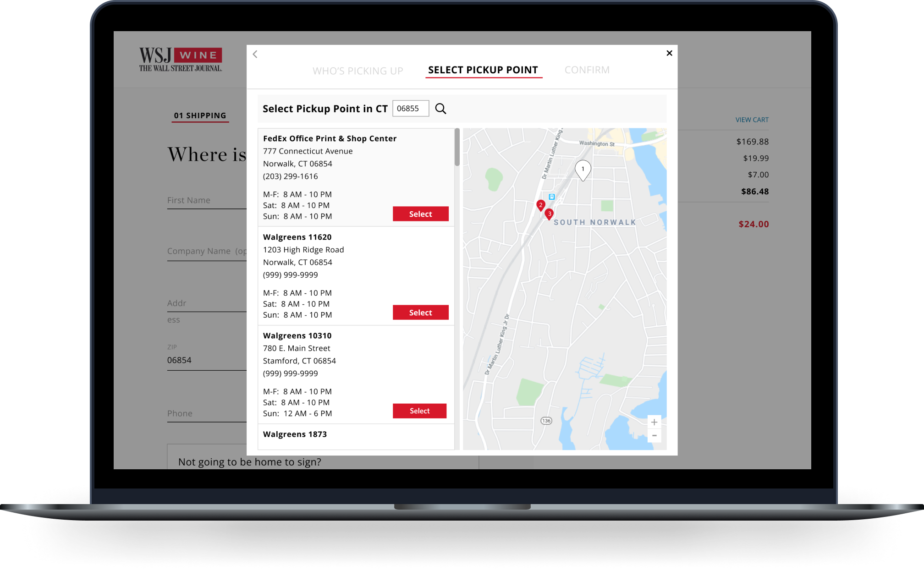
Task: Open View Cart link
Action: coord(752,120)
